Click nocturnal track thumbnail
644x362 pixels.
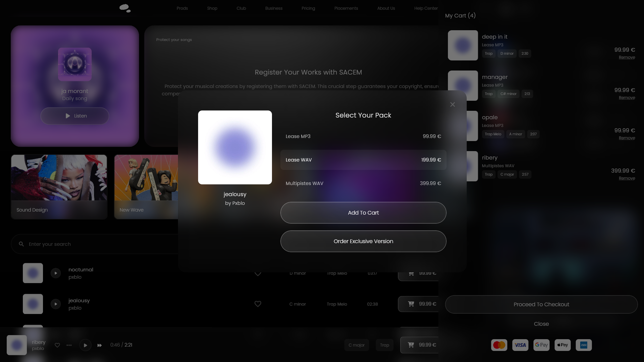click(33, 273)
